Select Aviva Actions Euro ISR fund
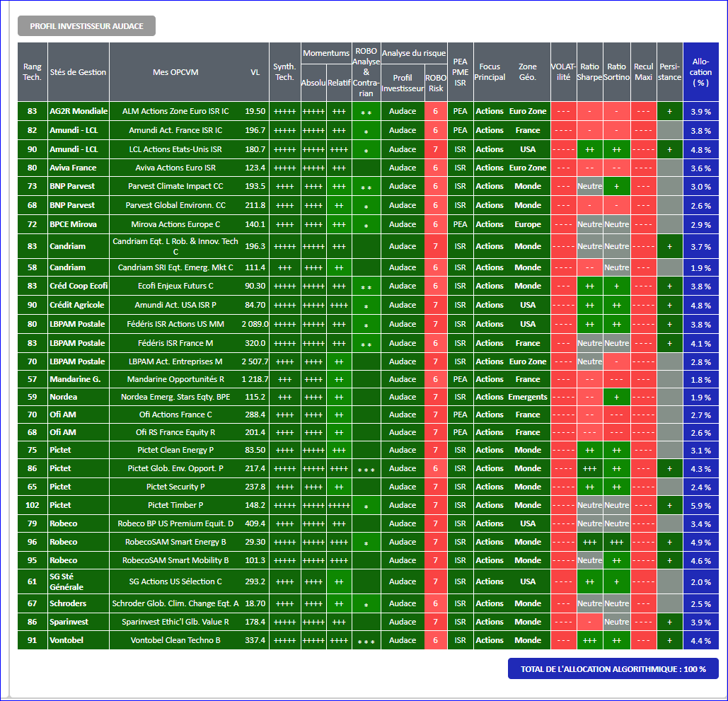The width and height of the screenshot is (728, 701). (175, 168)
